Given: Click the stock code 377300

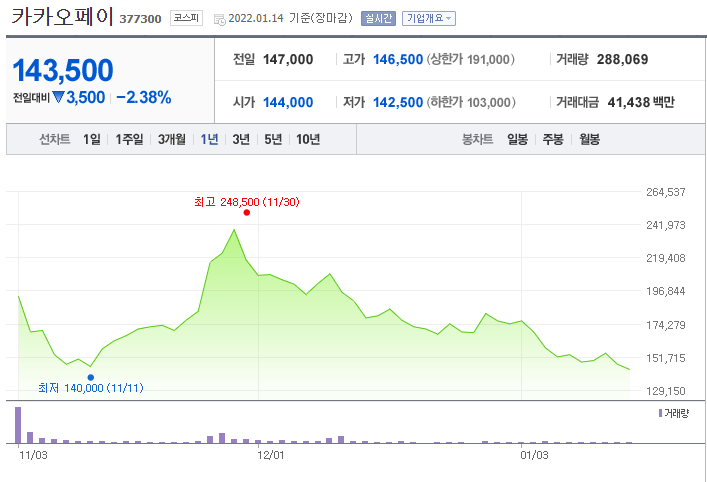Looking at the screenshot, I should pos(140,19).
